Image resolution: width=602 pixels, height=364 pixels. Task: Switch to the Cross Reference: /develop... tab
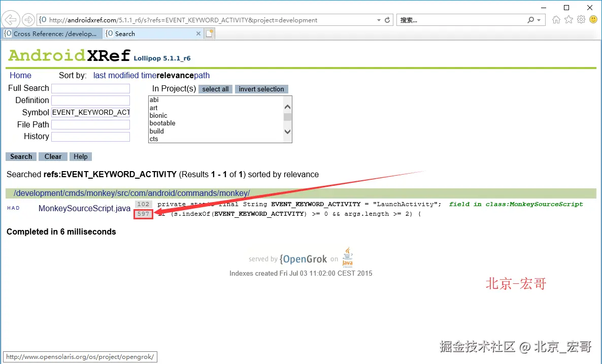click(x=52, y=34)
